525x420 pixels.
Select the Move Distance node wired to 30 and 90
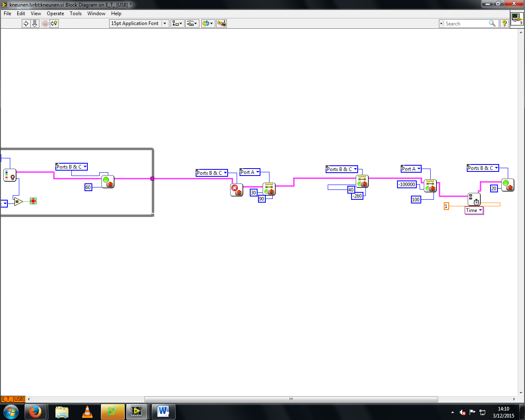(269, 189)
